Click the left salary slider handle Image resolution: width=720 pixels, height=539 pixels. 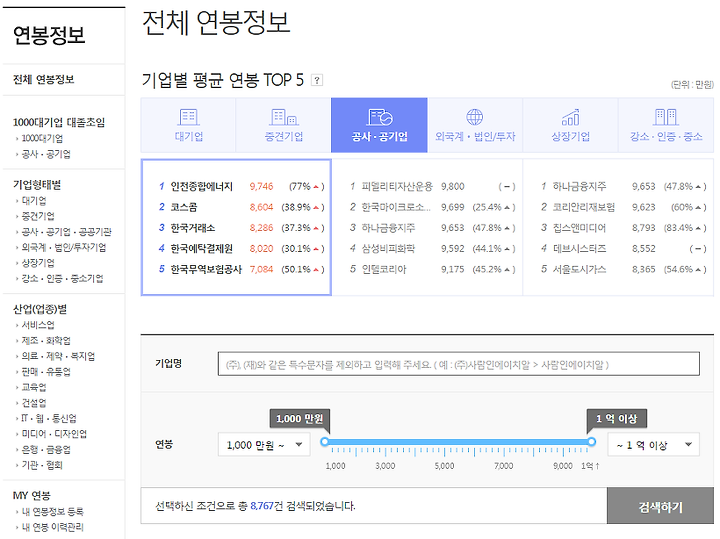[325, 442]
